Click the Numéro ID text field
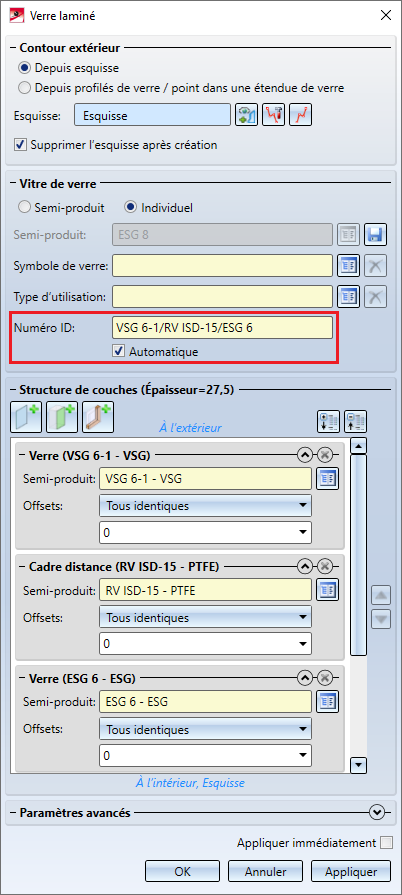The width and height of the screenshot is (402, 895). point(223,328)
